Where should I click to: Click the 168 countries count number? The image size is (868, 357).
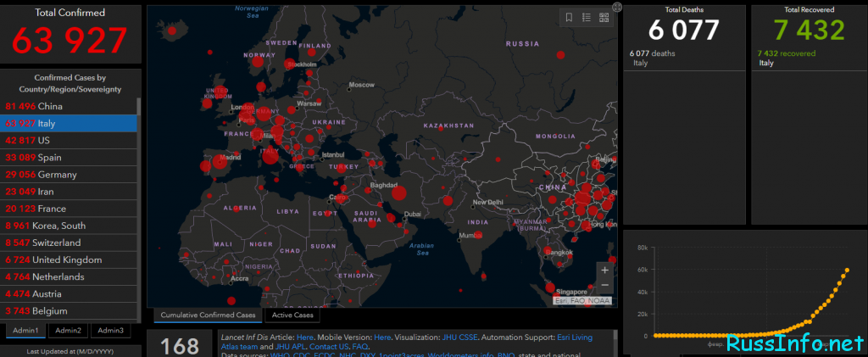(180, 346)
